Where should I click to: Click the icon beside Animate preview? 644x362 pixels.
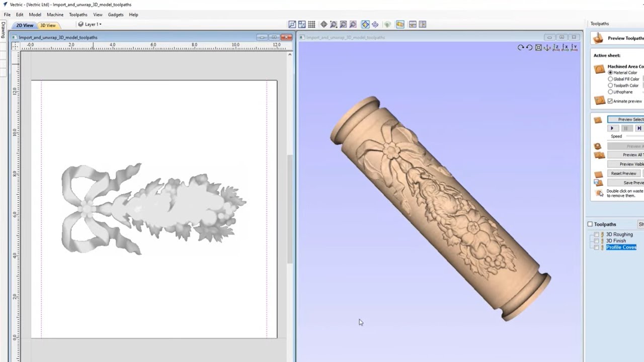(599, 101)
